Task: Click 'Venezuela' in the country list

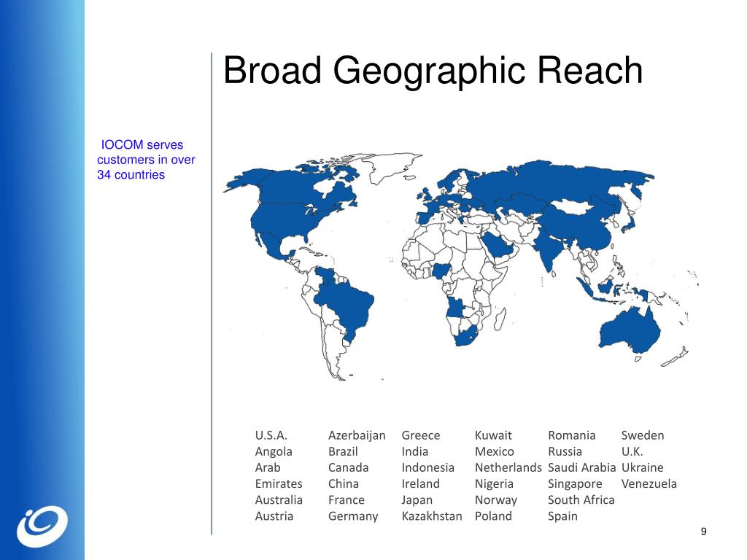Action: 649,484
